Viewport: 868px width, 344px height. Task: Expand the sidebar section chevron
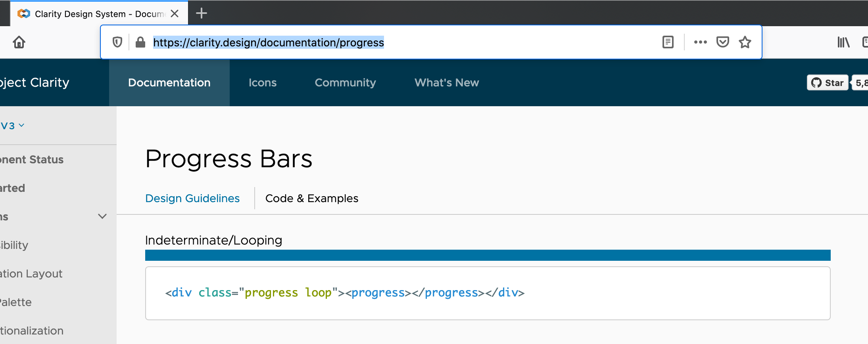102,216
